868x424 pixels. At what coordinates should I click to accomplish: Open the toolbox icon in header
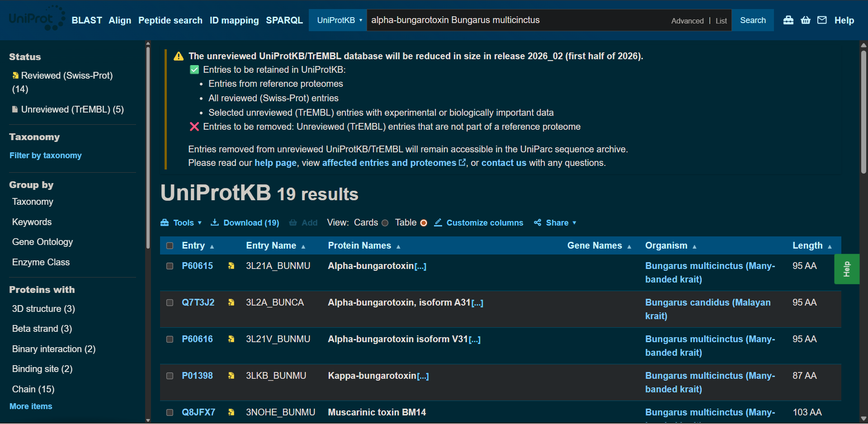pyautogui.click(x=788, y=20)
